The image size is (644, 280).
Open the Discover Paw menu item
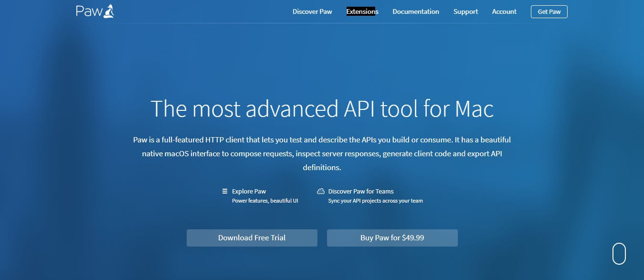(x=312, y=11)
